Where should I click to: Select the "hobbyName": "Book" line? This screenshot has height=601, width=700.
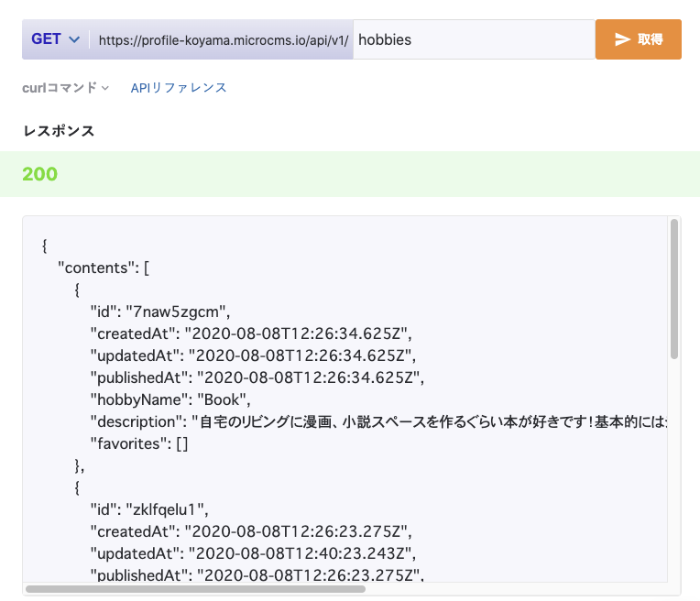[x=170, y=399]
